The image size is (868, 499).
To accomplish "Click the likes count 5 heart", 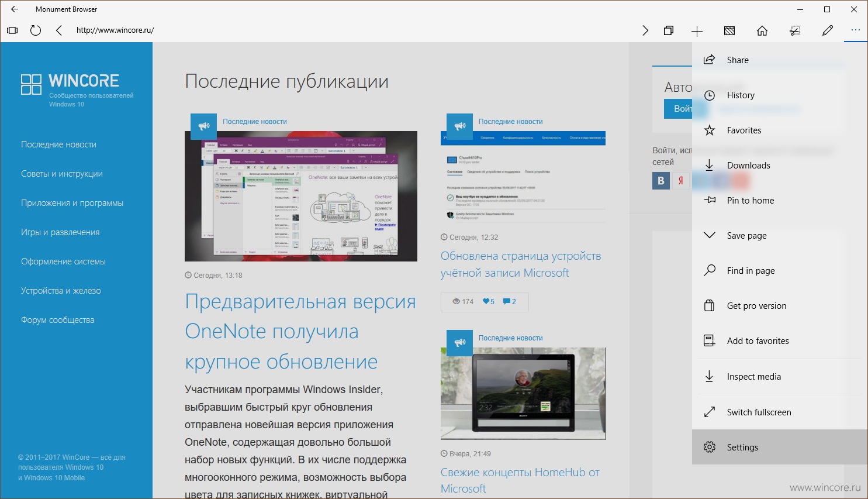I will [x=489, y=302].
